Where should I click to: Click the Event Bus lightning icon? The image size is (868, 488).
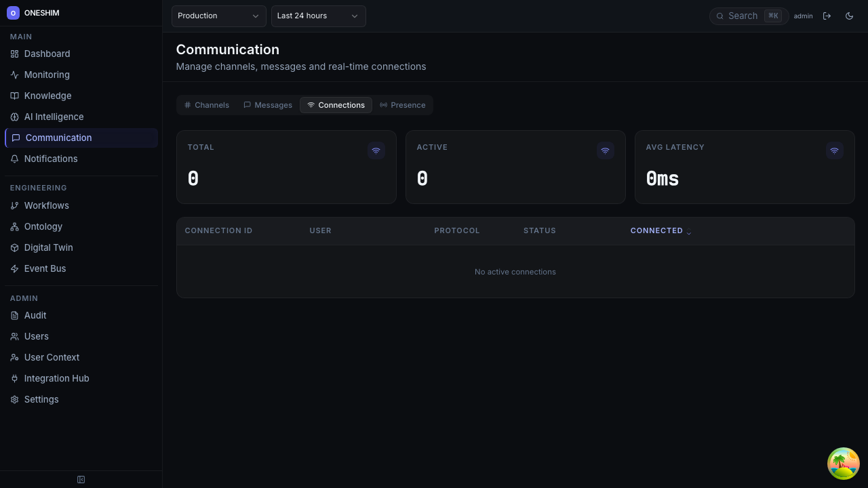coord(14,268)
